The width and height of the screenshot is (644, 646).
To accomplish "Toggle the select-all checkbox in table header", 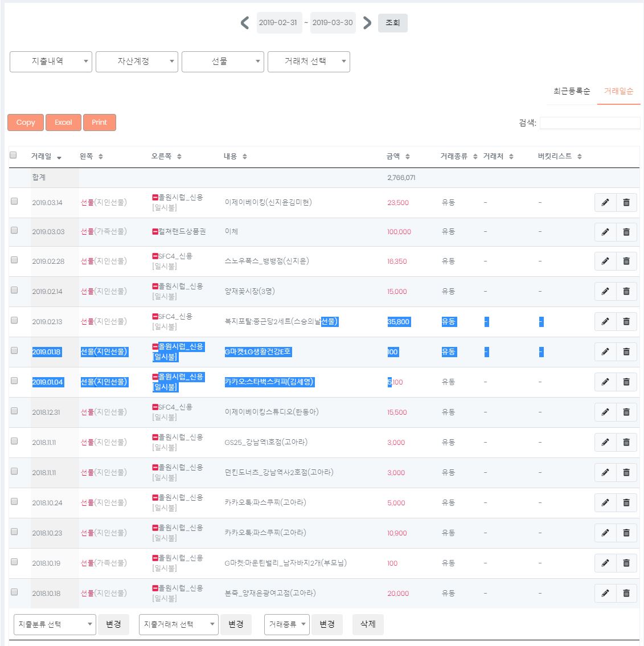I will coord(14,155).
